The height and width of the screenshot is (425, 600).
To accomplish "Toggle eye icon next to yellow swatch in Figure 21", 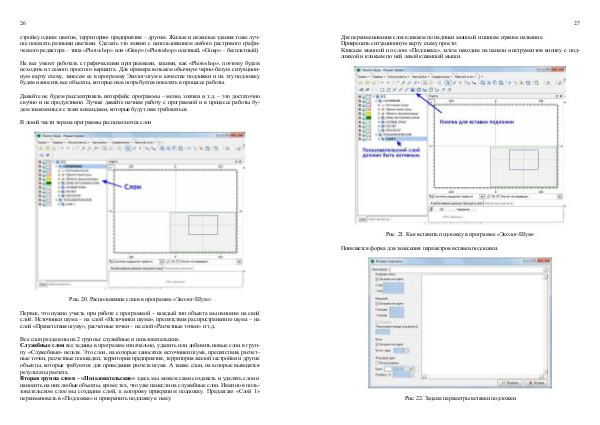I will [x=360, y=114].
